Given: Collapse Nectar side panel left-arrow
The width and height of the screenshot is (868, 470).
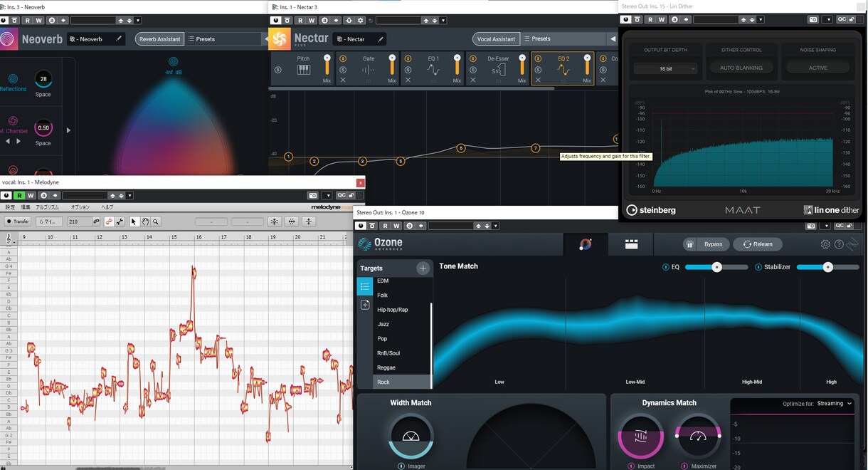Looking at the screenshot, I should pos(613,39).
